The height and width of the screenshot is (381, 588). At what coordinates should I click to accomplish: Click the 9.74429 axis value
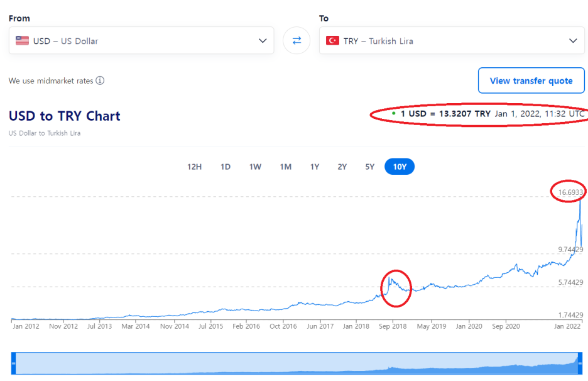(x=570, y=250)
